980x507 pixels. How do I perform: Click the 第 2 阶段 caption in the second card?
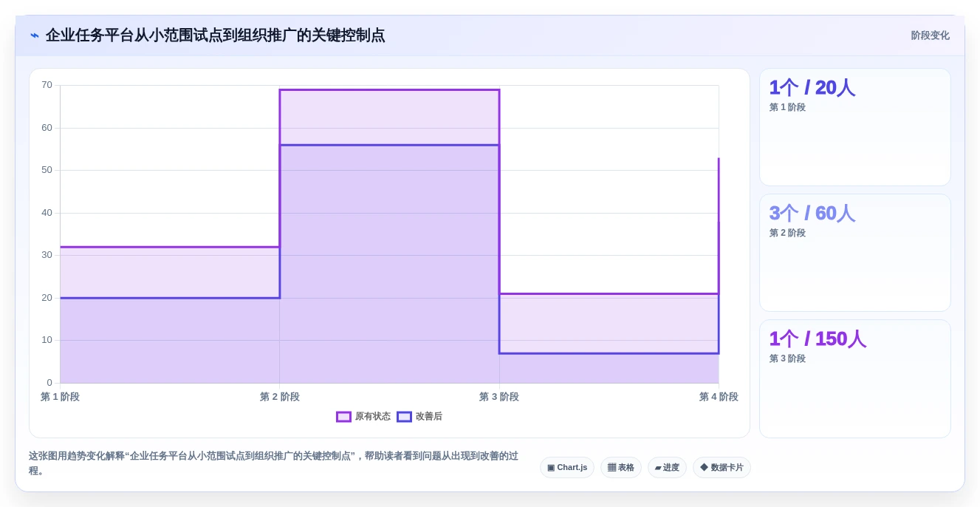tap(787, 233)
